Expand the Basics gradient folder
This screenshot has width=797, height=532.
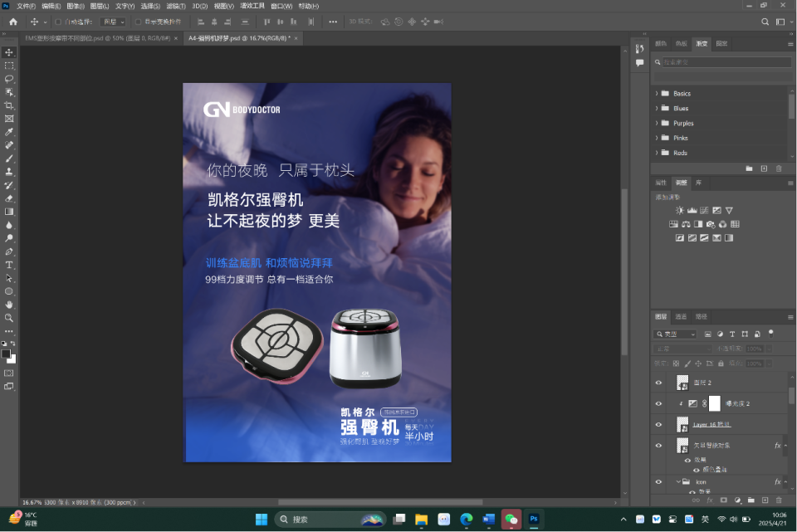click(657, 94)
